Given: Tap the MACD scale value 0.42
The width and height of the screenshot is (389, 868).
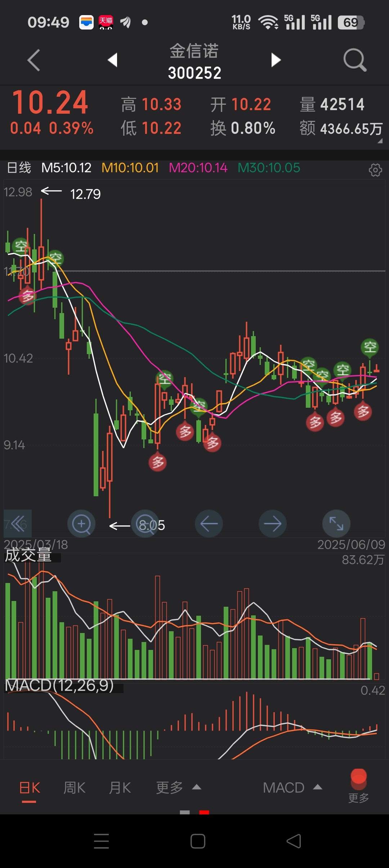Looking at the screenshot, I should (x=373, y=690).
